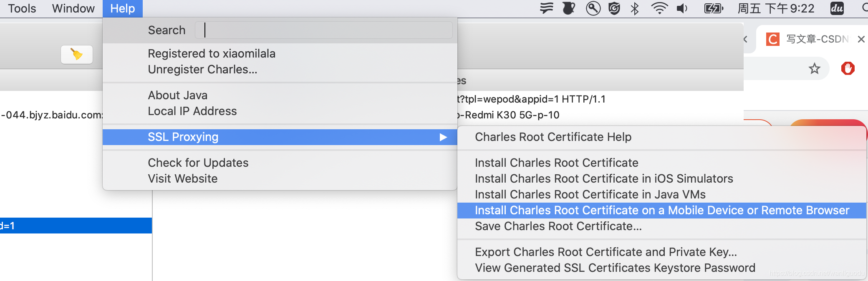Choose About Java
The width and height of the screenshot is (868, 281).
280,95
